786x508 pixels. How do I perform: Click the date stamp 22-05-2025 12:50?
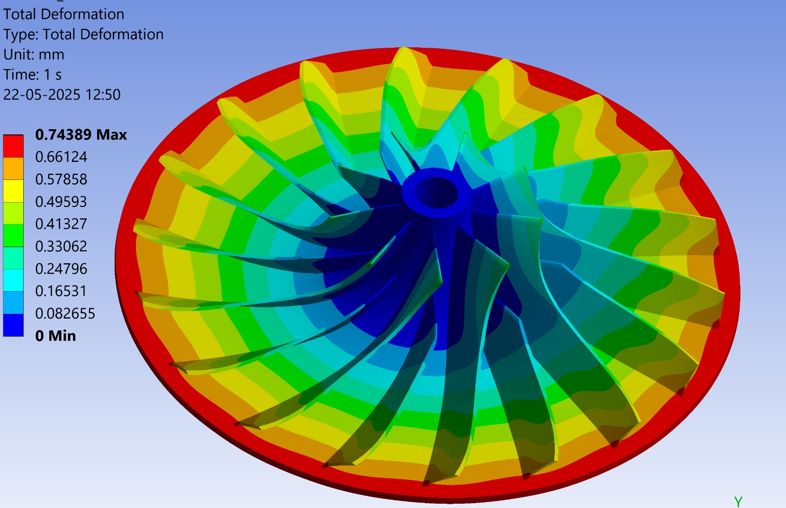click(62, 94)
